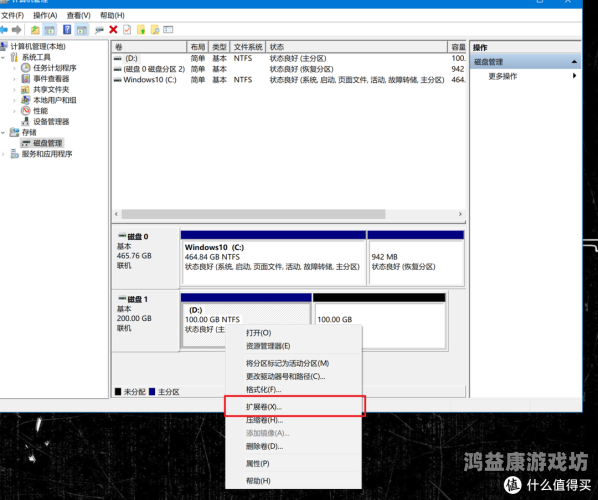Click the Services and Applications icon
Screen dimensions: 598x500
coord(14,154)
